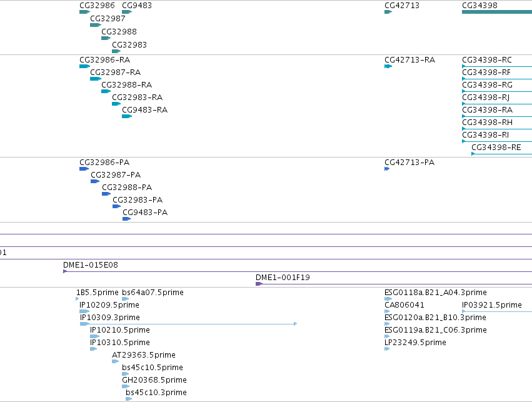This screenshot has height=402, width=532.
Task: Select protein CG32983-PA
Action: point(117,206)
